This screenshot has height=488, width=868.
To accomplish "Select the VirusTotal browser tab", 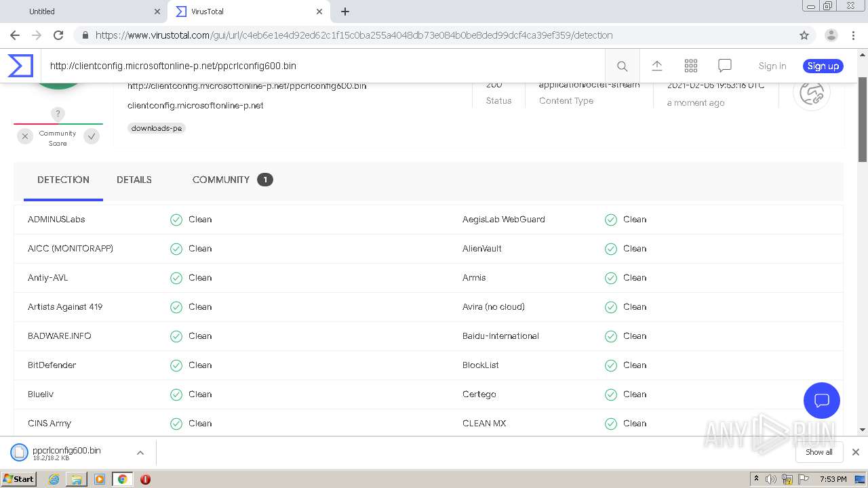I will [248, 12].
